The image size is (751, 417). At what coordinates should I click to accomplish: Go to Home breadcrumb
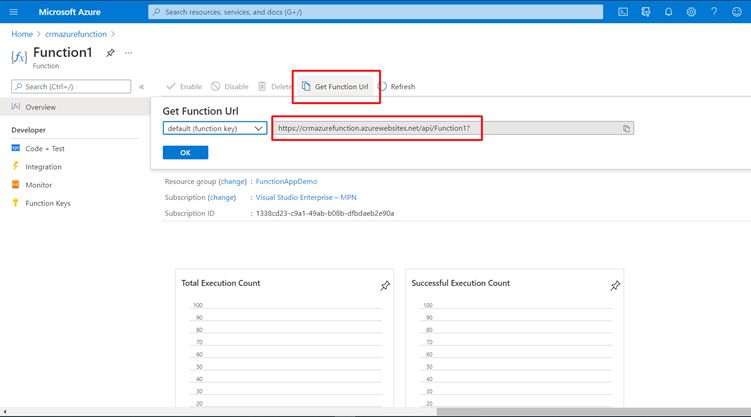22,34
